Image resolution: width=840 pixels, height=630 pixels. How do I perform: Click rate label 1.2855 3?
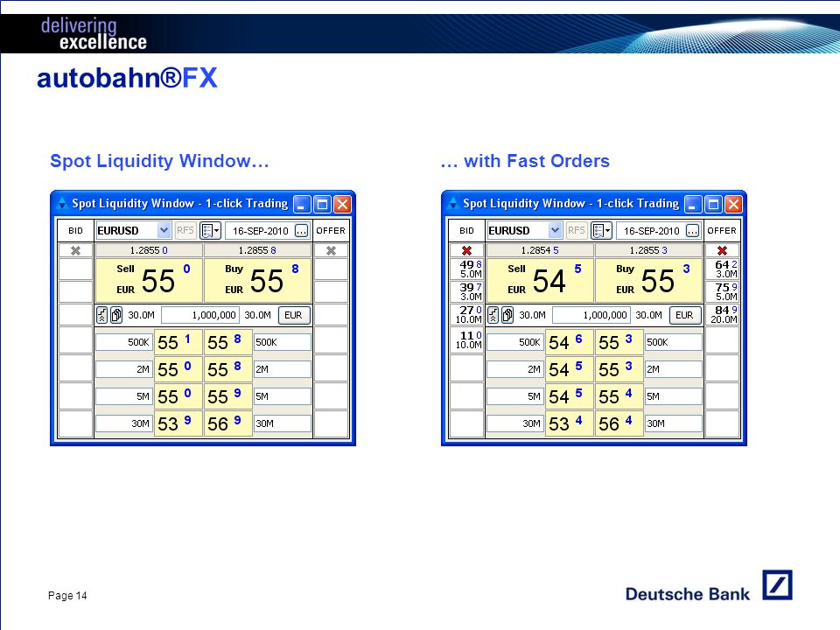(x=648, y=250)
